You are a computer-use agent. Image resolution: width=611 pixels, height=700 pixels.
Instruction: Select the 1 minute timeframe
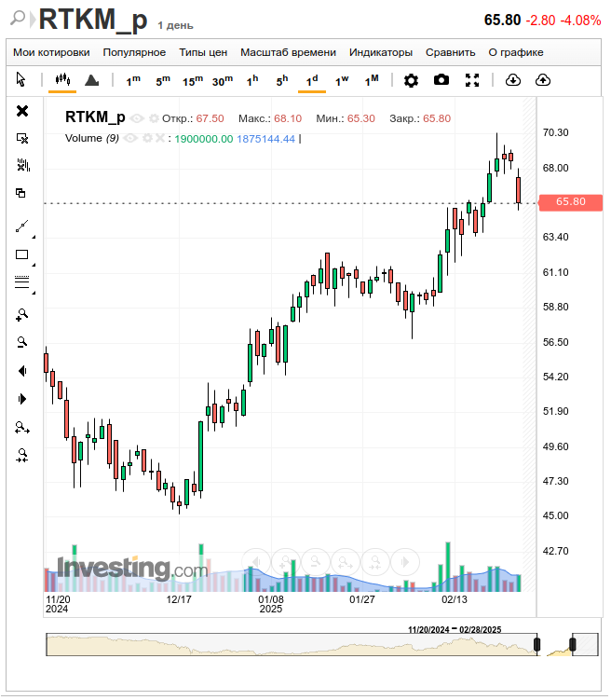pyautogui.click(x=133, y=81)
